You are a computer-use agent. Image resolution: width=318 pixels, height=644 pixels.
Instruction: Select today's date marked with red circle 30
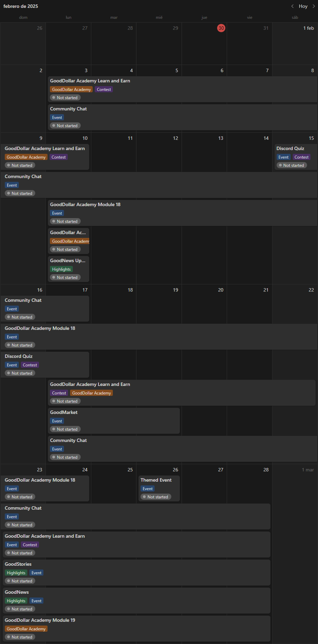221,28
